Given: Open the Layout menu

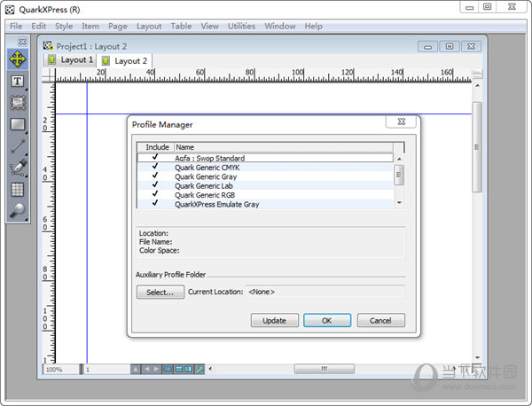Looking at the screenshot, I should pos(149,26).
